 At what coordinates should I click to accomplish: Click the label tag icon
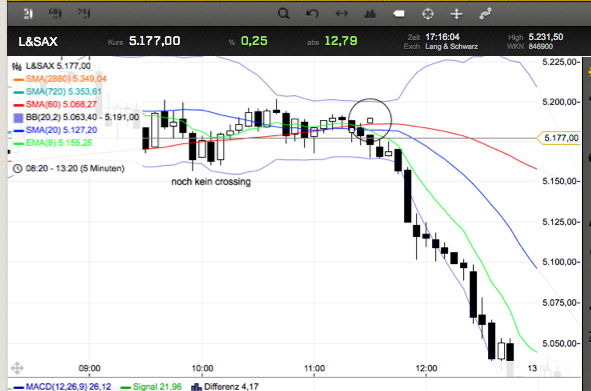coord(399,14)
